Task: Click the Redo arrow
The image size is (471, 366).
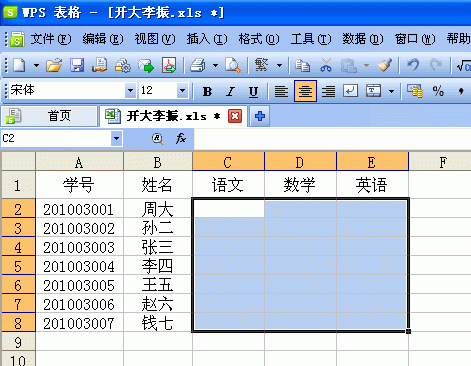Action: 436,65
